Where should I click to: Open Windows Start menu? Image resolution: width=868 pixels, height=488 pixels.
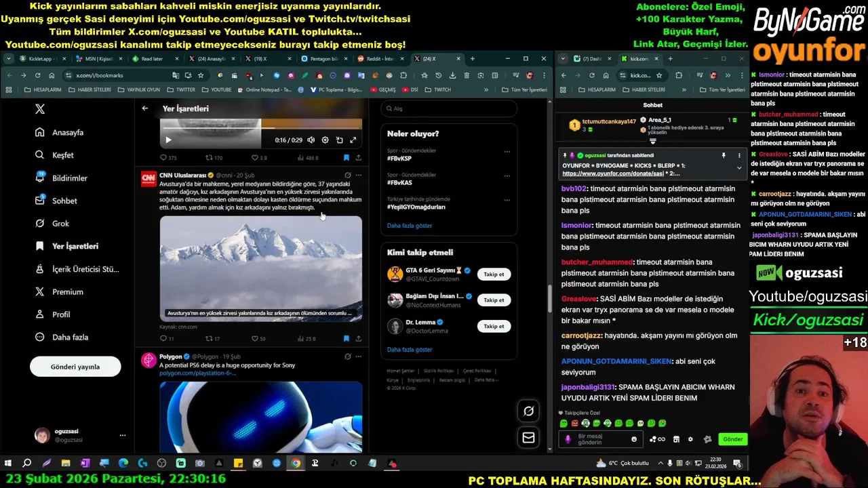click(x=8, y=464)
